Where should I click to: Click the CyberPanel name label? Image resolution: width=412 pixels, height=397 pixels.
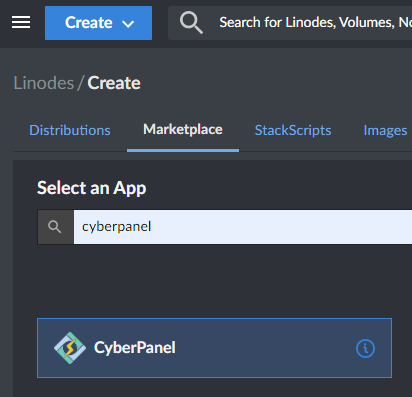(x=135, y=348)
